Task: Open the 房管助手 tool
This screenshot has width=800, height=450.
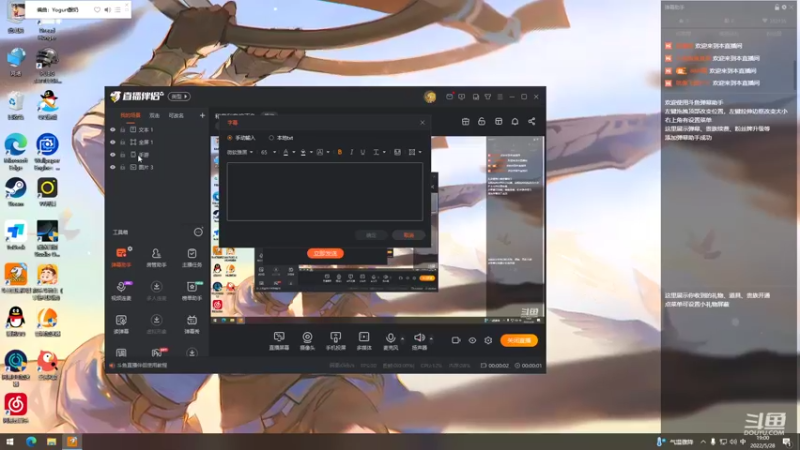Action: pos(156,258)
